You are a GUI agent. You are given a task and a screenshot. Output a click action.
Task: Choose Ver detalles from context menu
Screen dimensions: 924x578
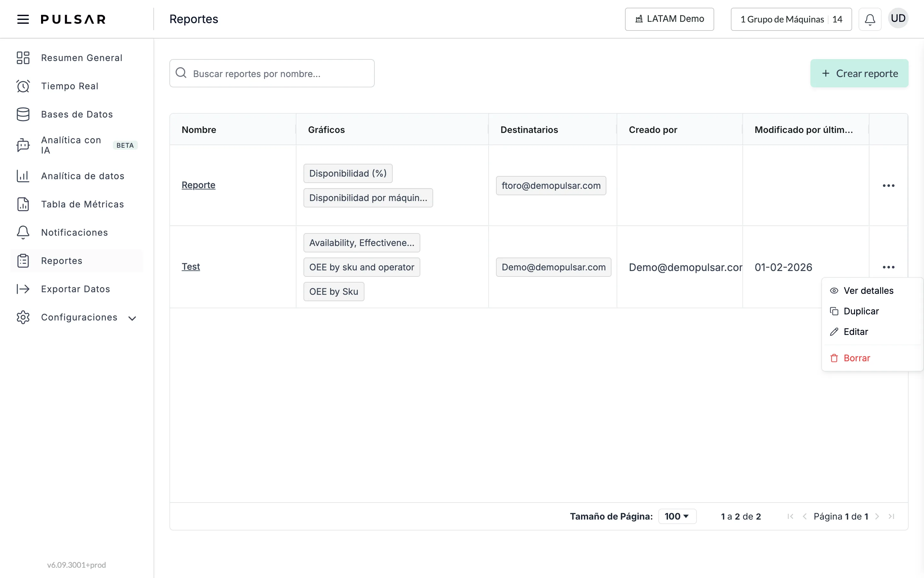point(872,291)
